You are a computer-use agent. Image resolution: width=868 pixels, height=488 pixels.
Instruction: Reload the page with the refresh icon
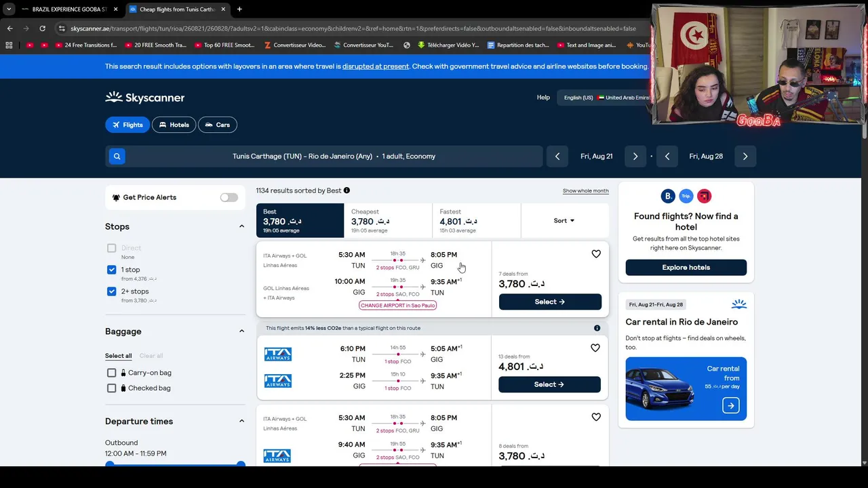tap(42, 28)
